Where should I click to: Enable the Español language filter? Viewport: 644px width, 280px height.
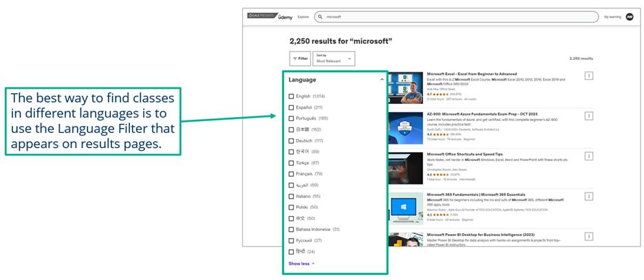click(292, 107)
